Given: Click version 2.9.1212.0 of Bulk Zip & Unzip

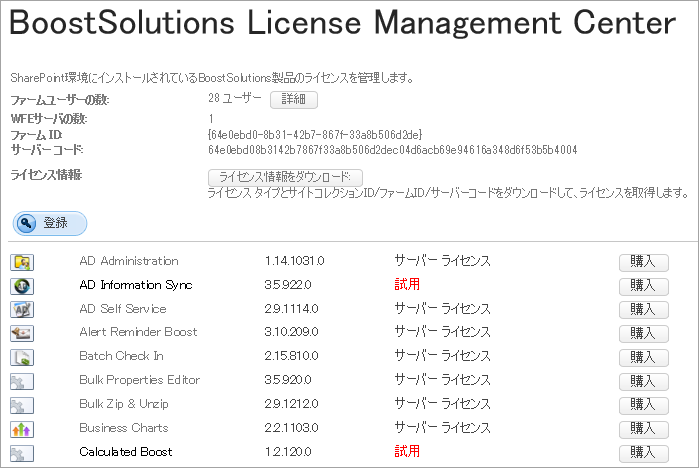Looking at the screenshot, I should (292, 404).
